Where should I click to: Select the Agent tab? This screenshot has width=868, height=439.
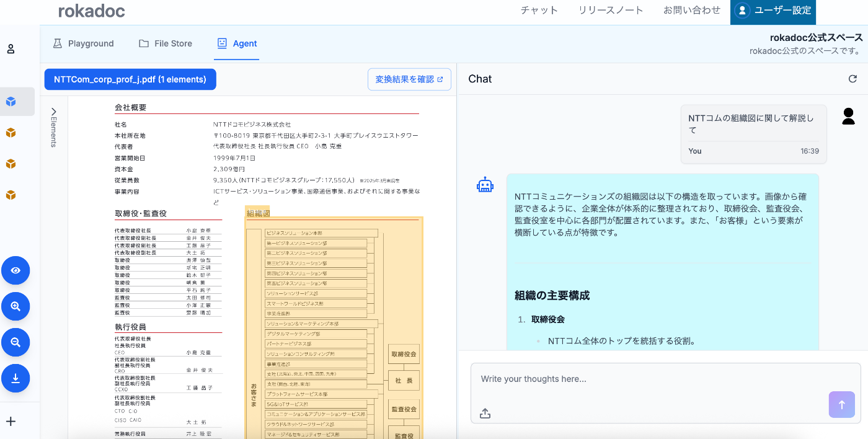tap(237, 43)
